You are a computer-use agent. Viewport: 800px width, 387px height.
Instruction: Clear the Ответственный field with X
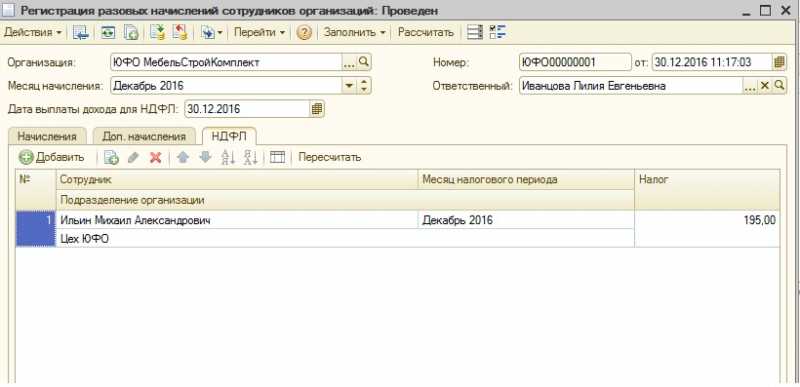click(764, 86)
